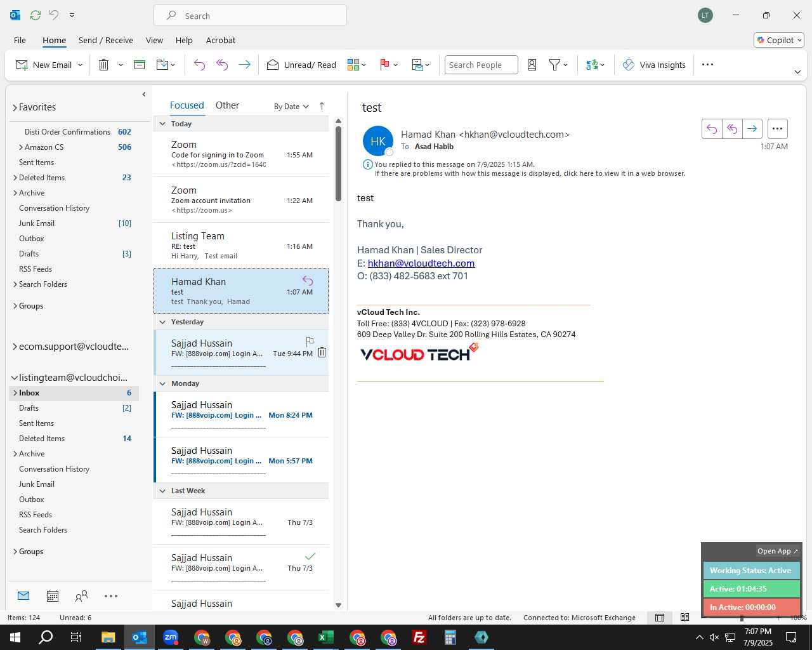Click the Mail view icon
Screen dimensions: 812x650
tap(23, 596)
